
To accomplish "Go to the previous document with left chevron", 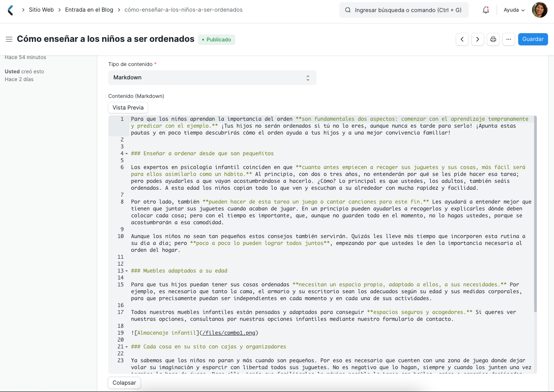I will coord(462,39).
